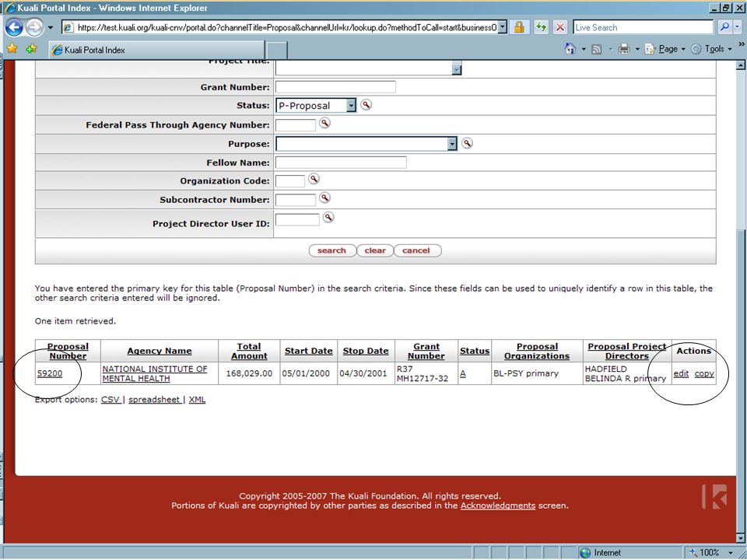This screenshot has height=560, width=747.
Task: Click the Project Director User ID field
Action: (x=297, y=219)
